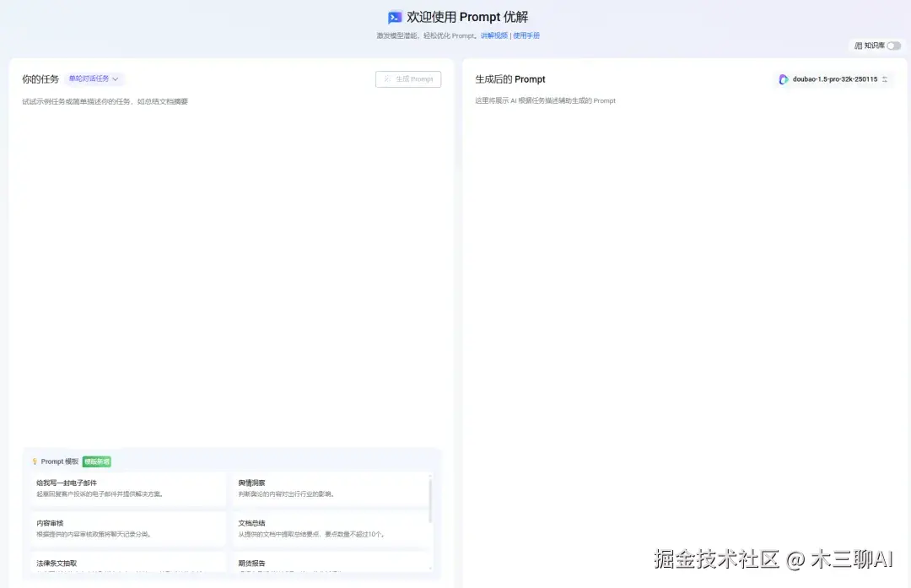Open the doubao-1.5-pro-32k-250115 model selector

pos(833,79)
